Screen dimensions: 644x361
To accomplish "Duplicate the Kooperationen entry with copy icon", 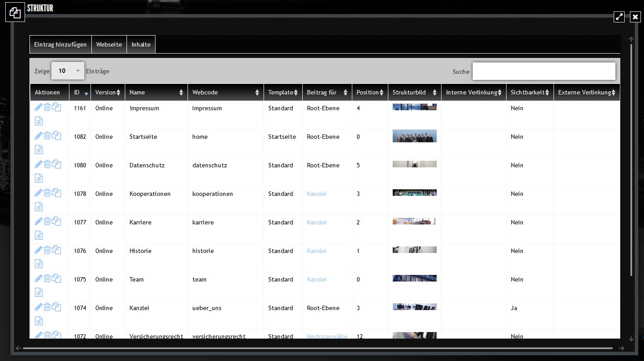I will [56, 193].
